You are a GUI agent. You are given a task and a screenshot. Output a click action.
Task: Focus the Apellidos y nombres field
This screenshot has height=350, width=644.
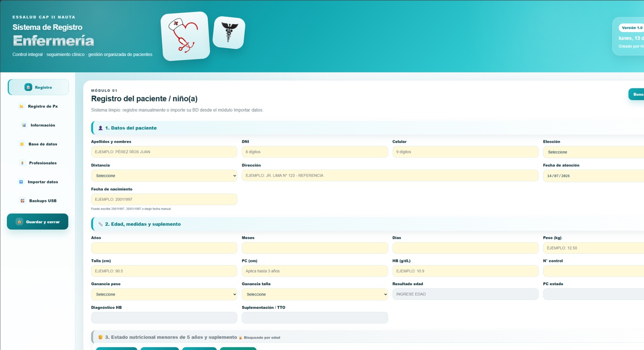[x=164, y=152]
